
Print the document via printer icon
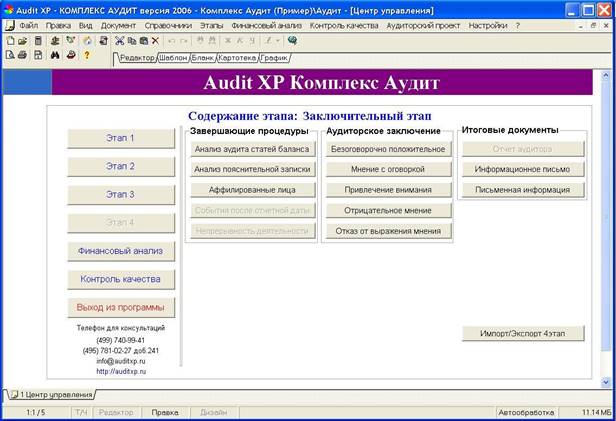pyautogui.click(x=22, y=55)
